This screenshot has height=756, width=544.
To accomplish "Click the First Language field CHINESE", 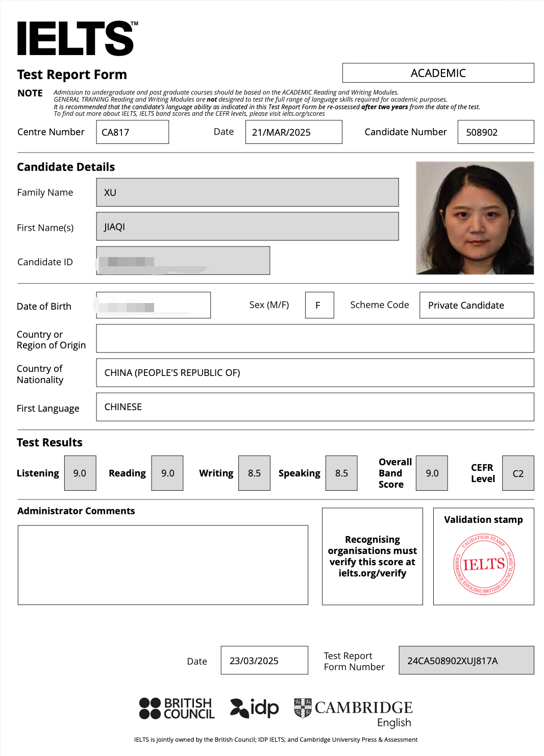I will pyautogui.click(x=315, y=407).
